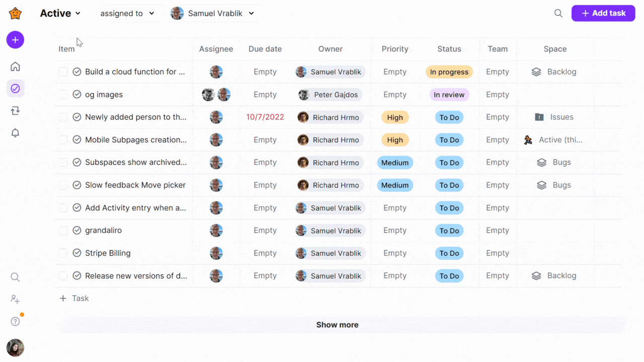Screen dimensions: 644x362
Task: Open the Samuel Vrablik person dropdown
Action: pos(213,14)
